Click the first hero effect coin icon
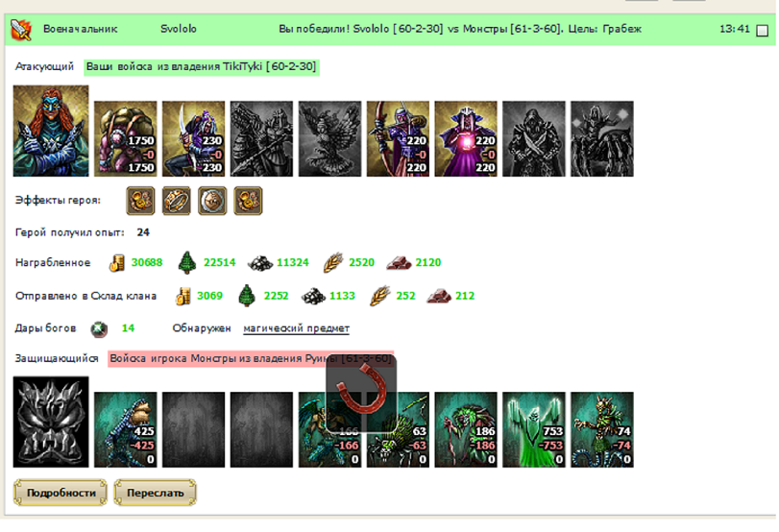Screen dimensions: 779x532 click(x=140, y=201)
